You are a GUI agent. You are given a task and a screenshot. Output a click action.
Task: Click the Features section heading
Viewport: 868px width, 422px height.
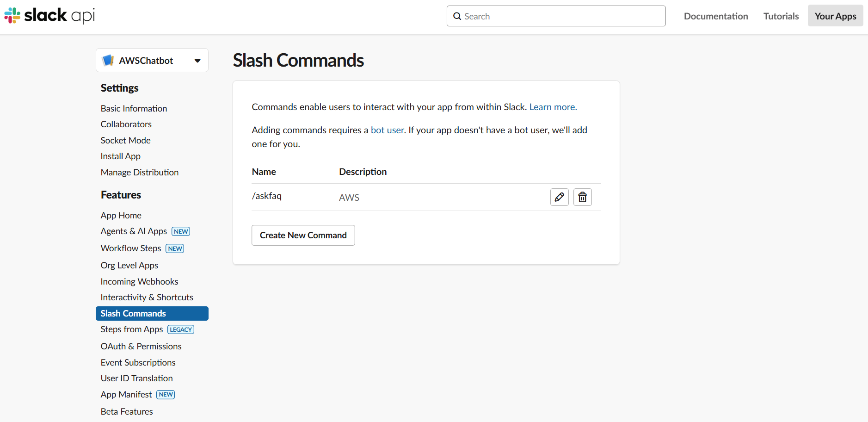coord(121,195)
